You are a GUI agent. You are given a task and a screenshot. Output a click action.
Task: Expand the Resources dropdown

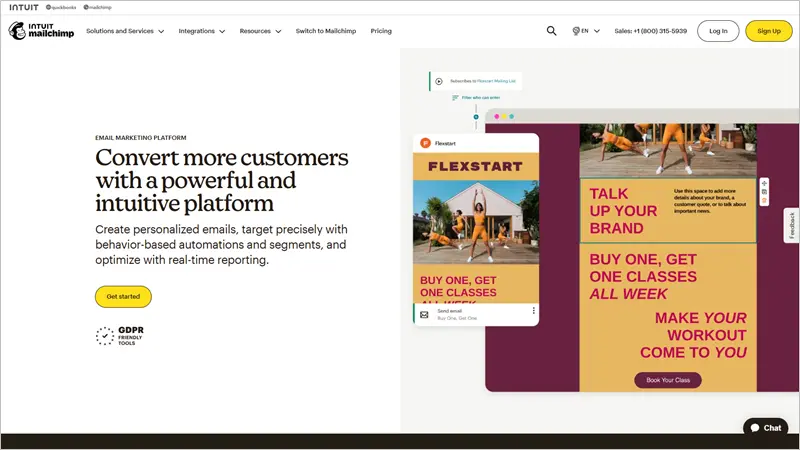click(x=260, y=31)
